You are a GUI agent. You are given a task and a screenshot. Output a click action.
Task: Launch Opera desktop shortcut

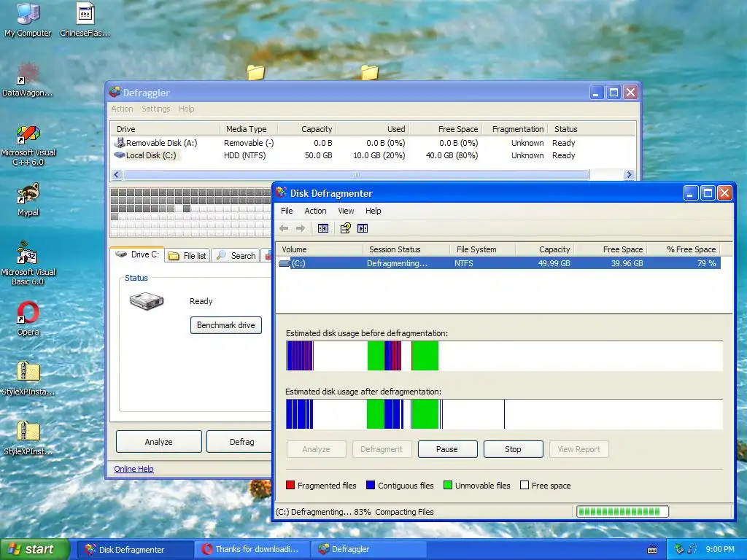28,319
